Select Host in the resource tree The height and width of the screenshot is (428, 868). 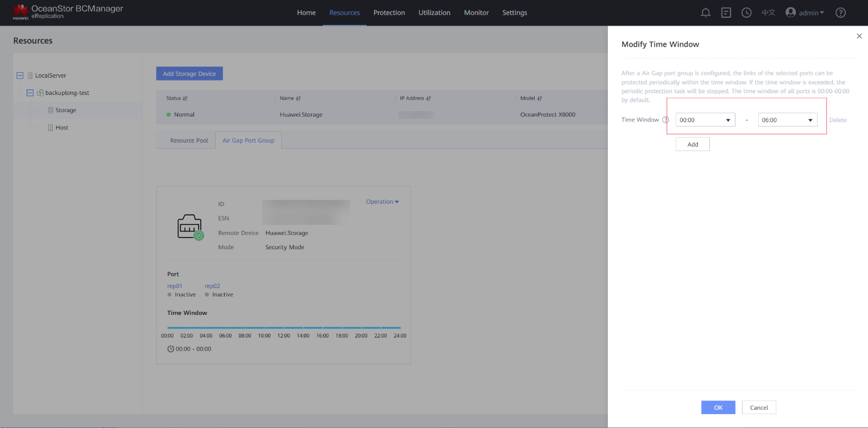coord(62,128)
